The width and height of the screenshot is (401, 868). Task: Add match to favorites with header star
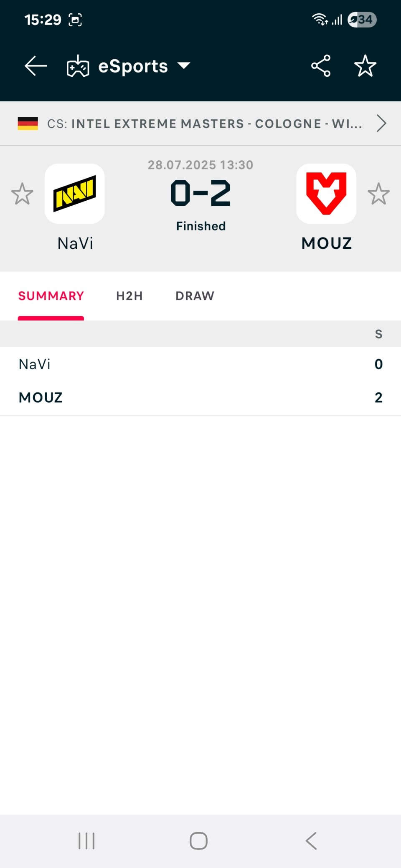[x=365, y=66]
